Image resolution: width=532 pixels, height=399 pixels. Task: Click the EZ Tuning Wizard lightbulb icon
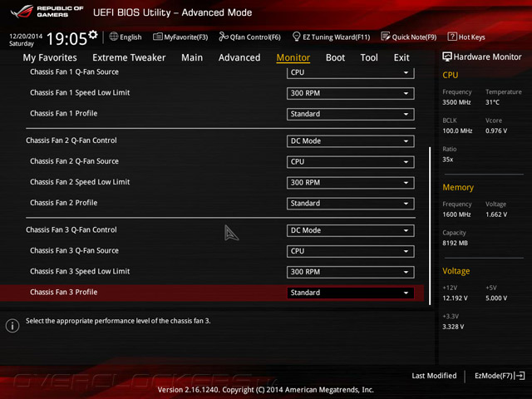point(296,37)
